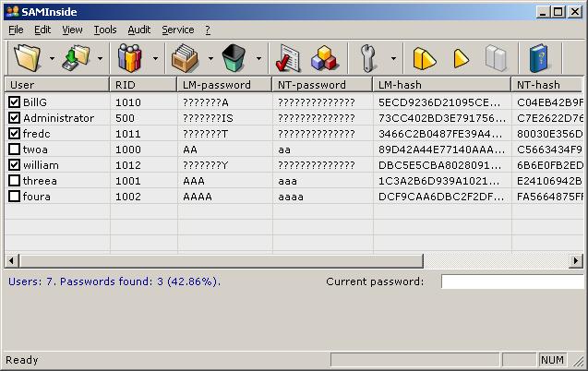This screenshot has height=371, width=588.
Task: Sort by the RID column header
Action: [143, 85]
